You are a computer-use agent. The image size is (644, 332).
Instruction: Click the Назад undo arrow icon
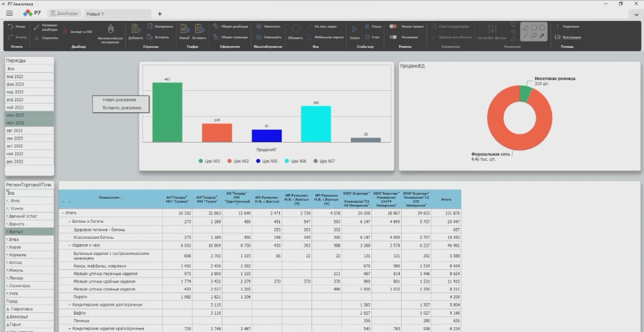11,26
